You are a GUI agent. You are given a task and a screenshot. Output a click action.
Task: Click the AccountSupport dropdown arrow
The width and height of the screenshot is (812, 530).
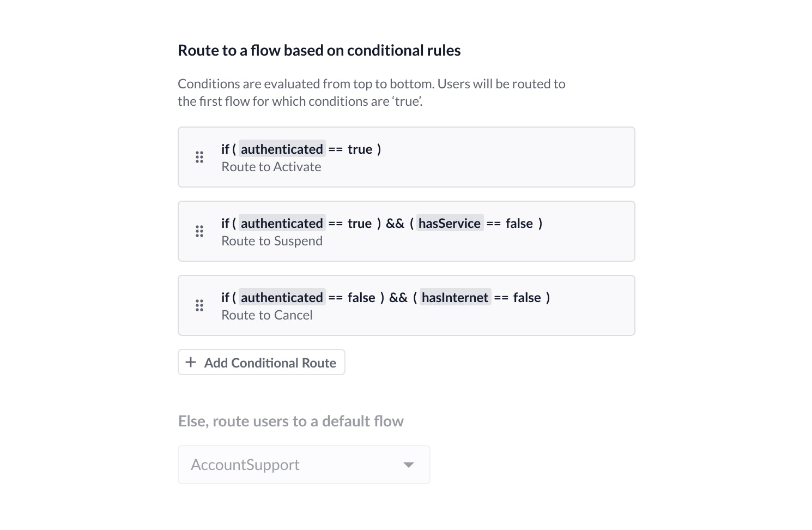[409, 465]
